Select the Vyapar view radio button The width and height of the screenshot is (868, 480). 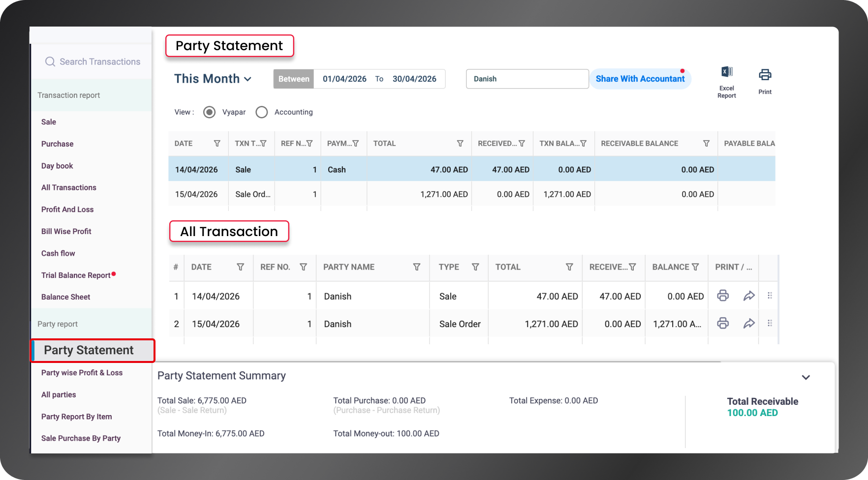(x=210, y=112)
